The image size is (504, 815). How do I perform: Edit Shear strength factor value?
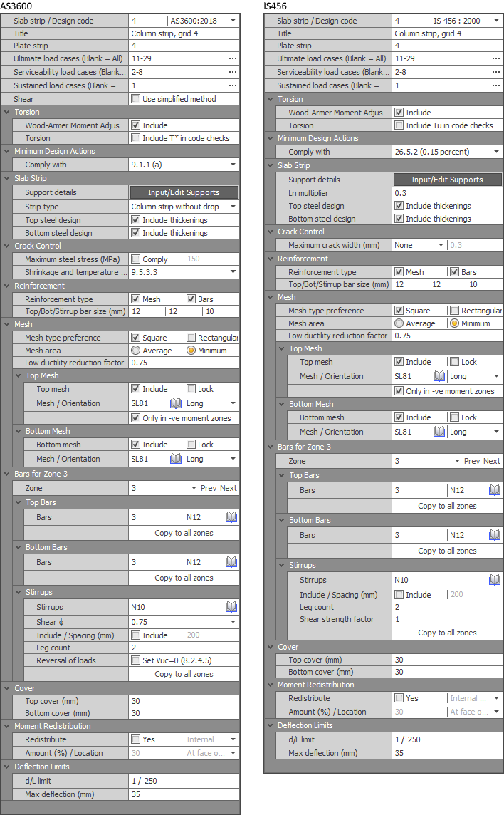point(447,619)
